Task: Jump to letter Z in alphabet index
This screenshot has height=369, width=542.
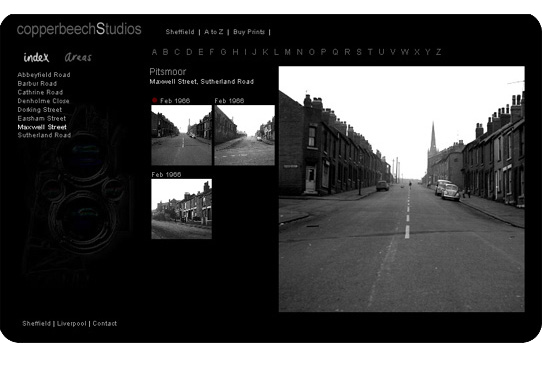Action: [438, 52]
